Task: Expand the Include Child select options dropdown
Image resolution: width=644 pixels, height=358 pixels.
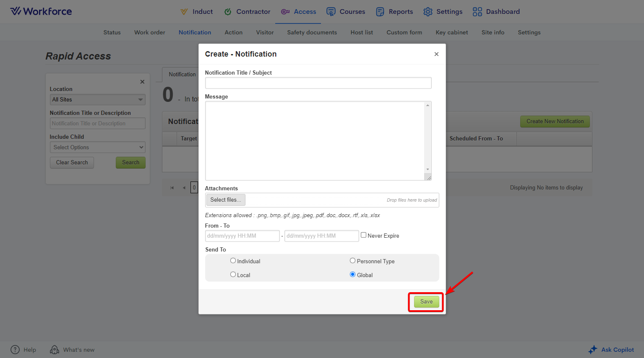Action: [x=97, y=148]
